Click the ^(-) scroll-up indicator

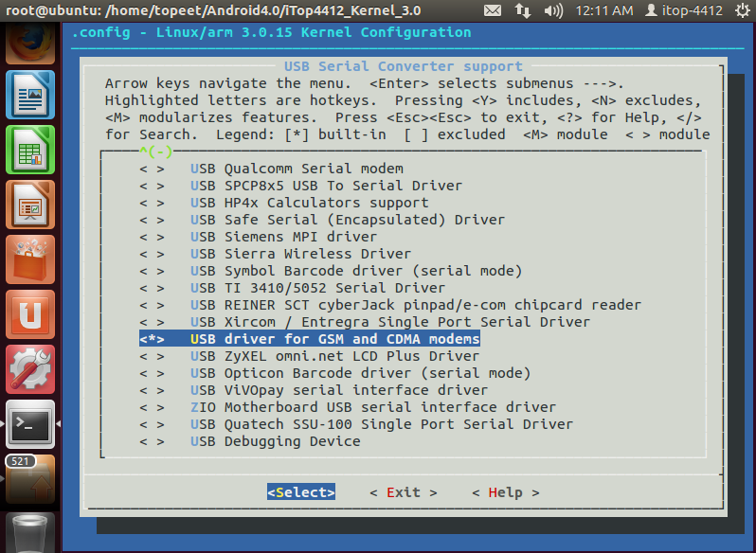(155, 152)
